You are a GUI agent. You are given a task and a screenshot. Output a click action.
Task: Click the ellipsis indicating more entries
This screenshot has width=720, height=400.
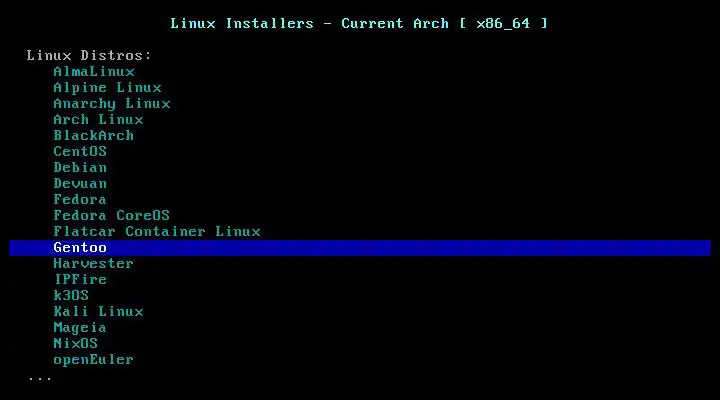click(40, 379)
